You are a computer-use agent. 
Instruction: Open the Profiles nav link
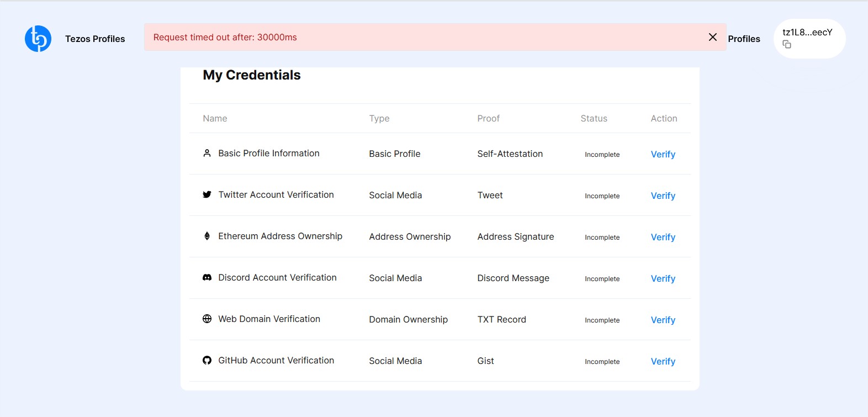(x=744, y=39)
